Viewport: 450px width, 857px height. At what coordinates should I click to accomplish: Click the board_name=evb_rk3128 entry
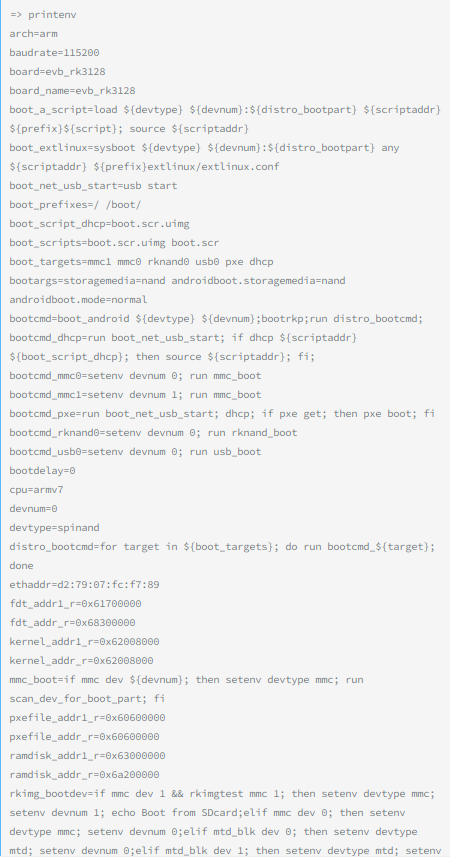(x=72, y=91)
